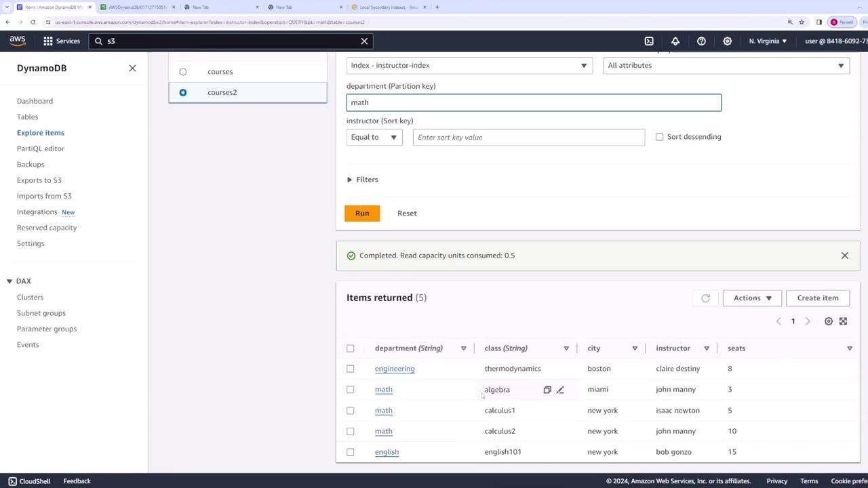Open table preferences gear icon
Image resolution: width=868 pixels, height=488 pixels.
pos(829,321)
